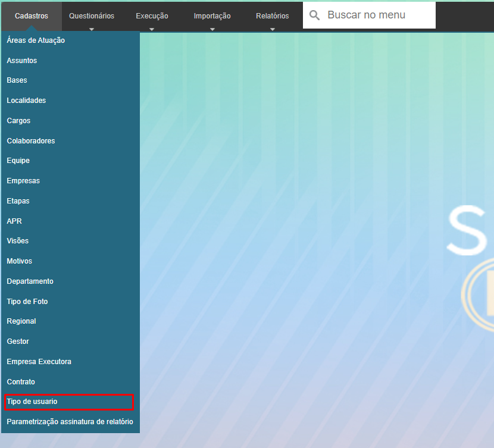Image resolution: width=494 pixels, height=448 pixels.
Task: Click the APR menu item
Action: point(14,221)
